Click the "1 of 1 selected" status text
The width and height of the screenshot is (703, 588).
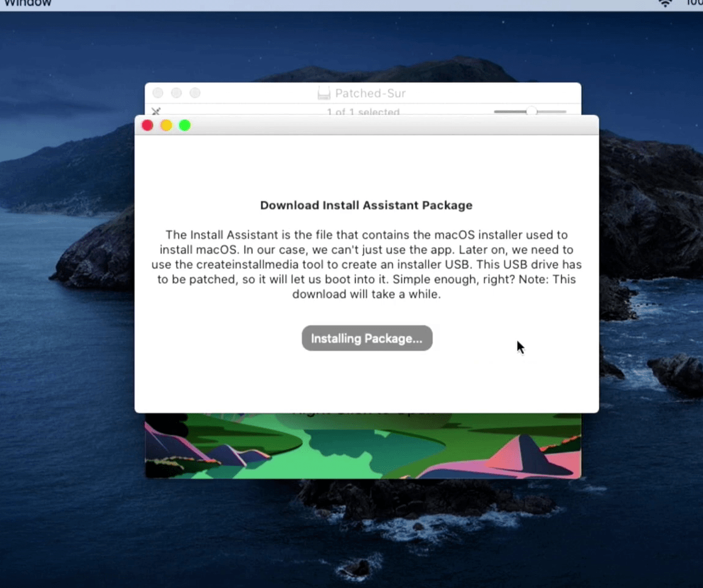[x=363, y=111]
